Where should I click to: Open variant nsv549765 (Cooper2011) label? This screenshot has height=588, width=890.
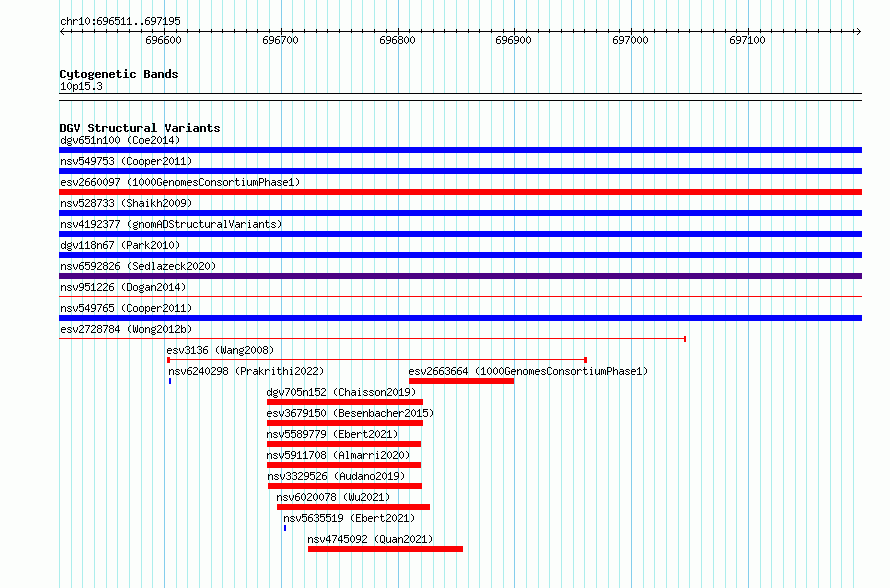tap(126, 308)
